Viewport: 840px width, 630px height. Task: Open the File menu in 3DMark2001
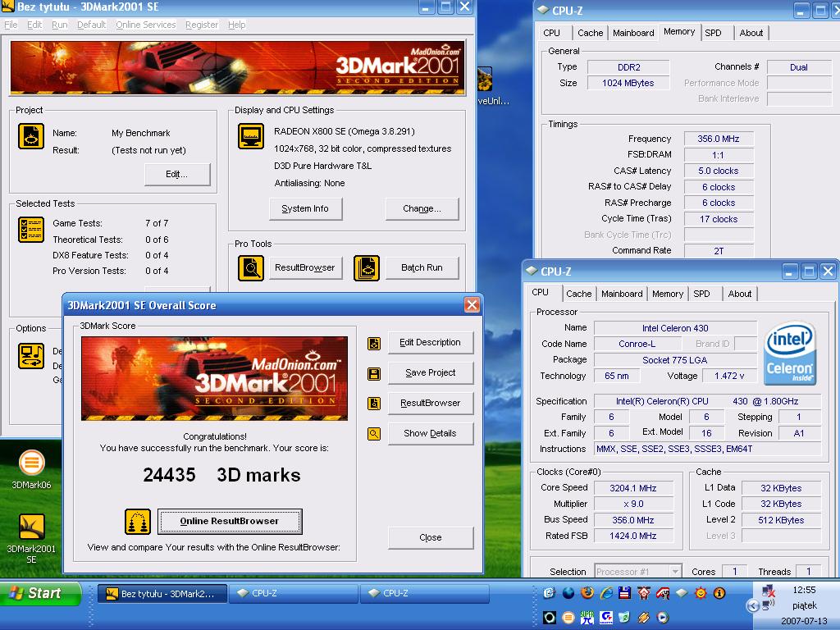click(11, 25)
